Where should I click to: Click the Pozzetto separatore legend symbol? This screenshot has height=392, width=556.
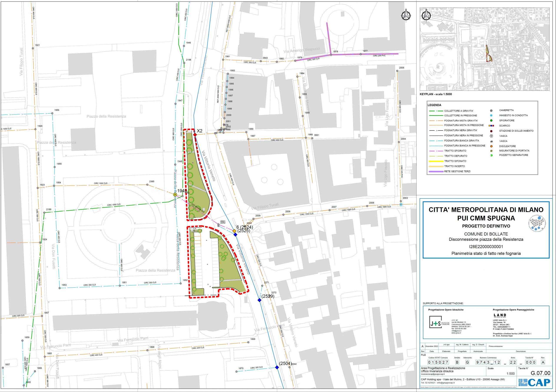tap(491, 155)
